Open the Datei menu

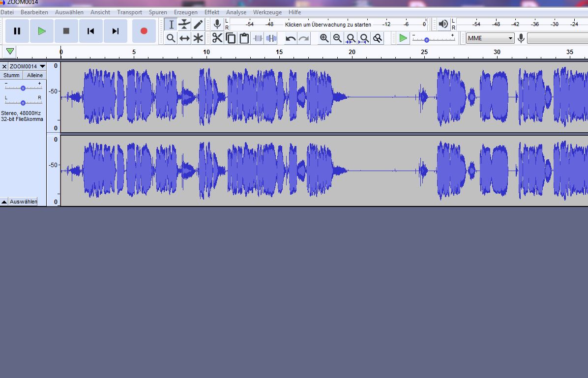7,12
